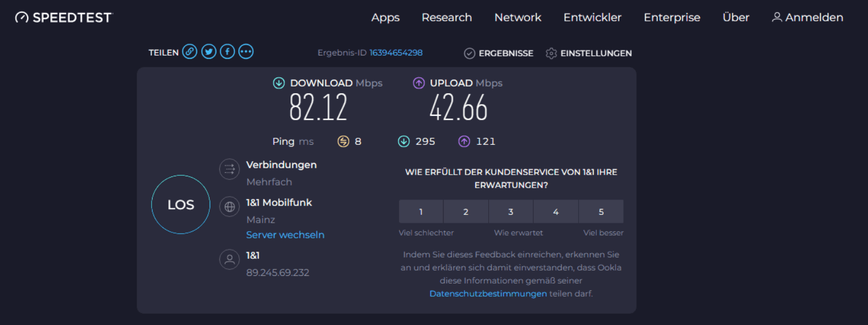This screenshot has height=325, width=868.
Task: Share result on Twitter
Action: coord(209,52)
